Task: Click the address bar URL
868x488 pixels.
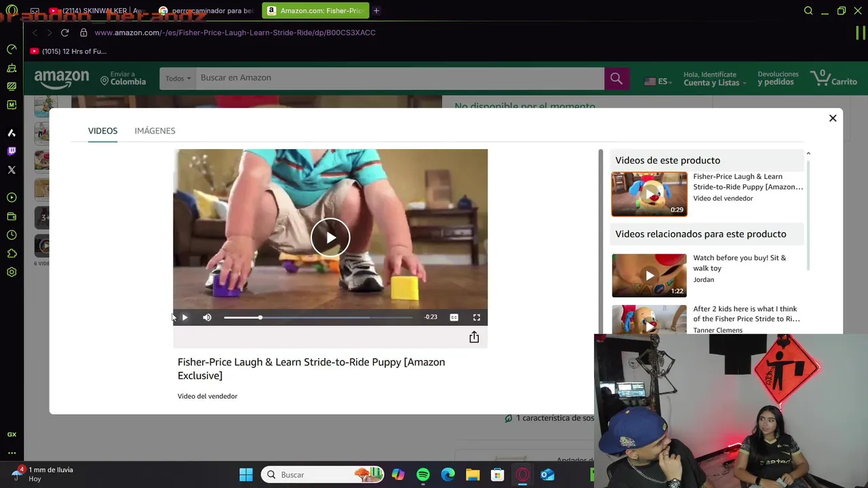Action: (x=235, y=33)
